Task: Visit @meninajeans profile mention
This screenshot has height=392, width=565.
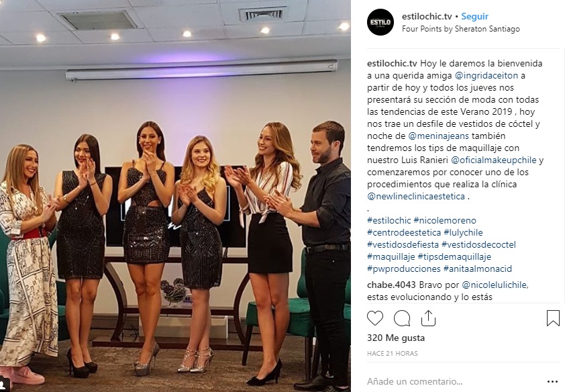Action: [x=439, y=136]
